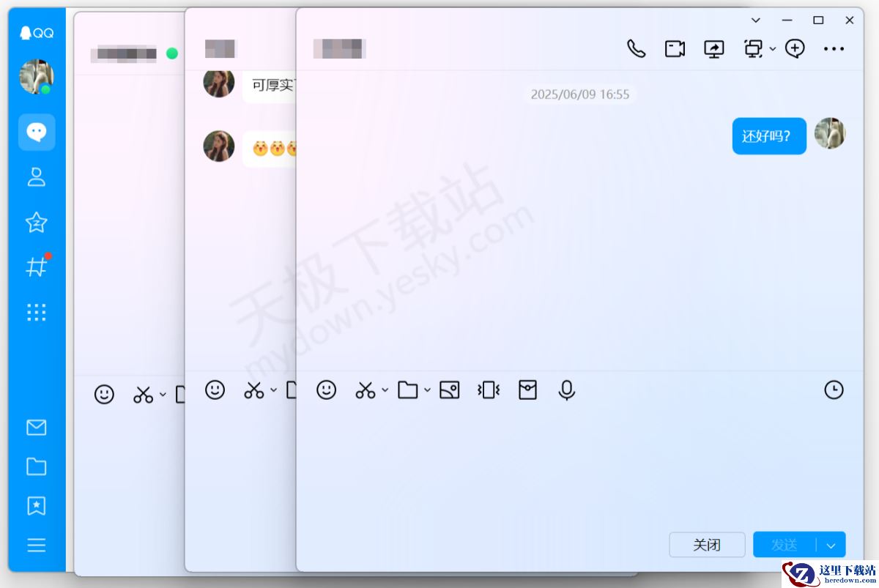The image size is (879, 588).
Task: Expand the screenshot tool dropdown arrow
Action: pos(383,391)
